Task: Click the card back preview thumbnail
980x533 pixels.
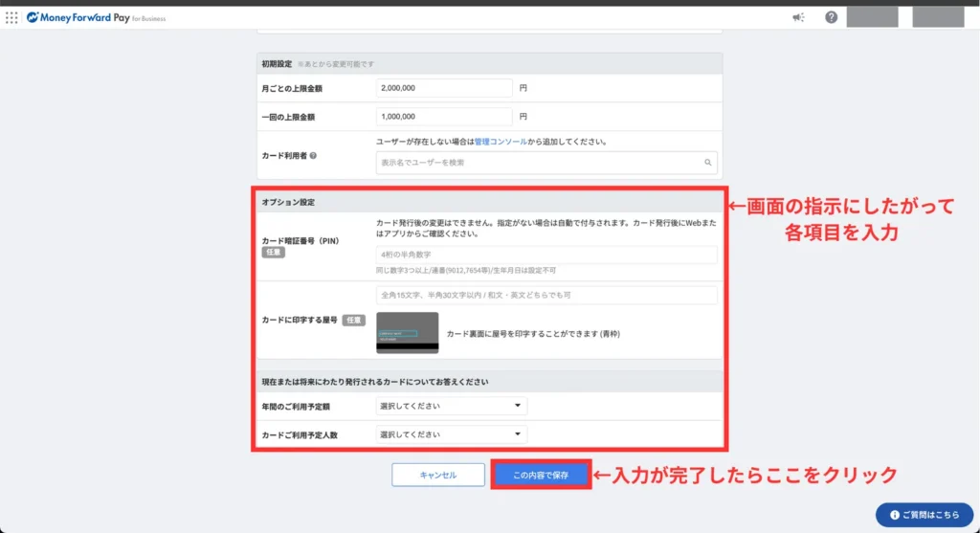Action: (x=408, y=332)
